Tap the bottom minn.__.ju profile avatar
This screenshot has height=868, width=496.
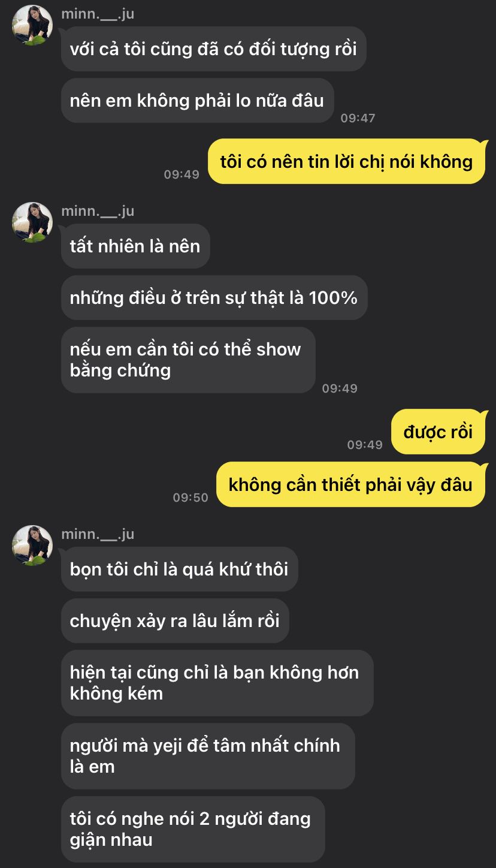[x=32, y=545]
